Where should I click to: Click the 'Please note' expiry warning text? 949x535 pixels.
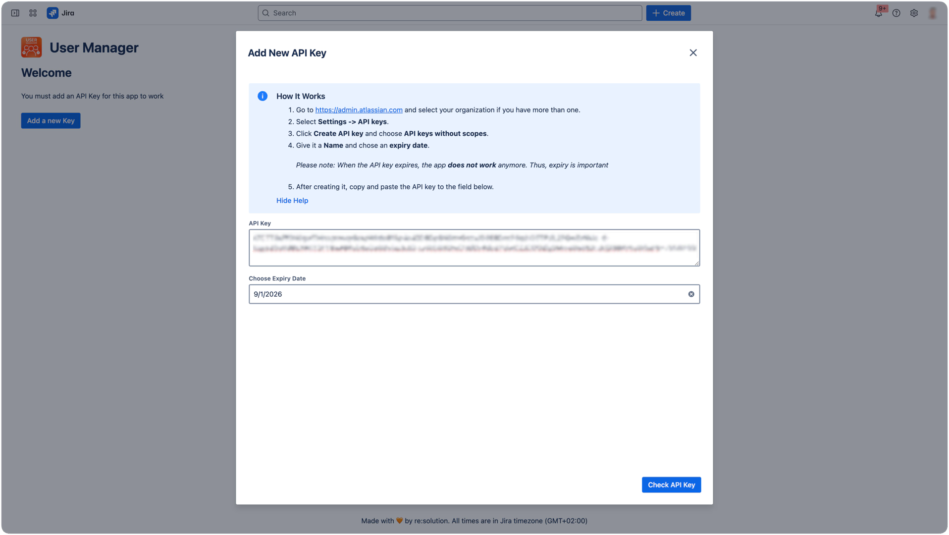click(x=452, y=165)
